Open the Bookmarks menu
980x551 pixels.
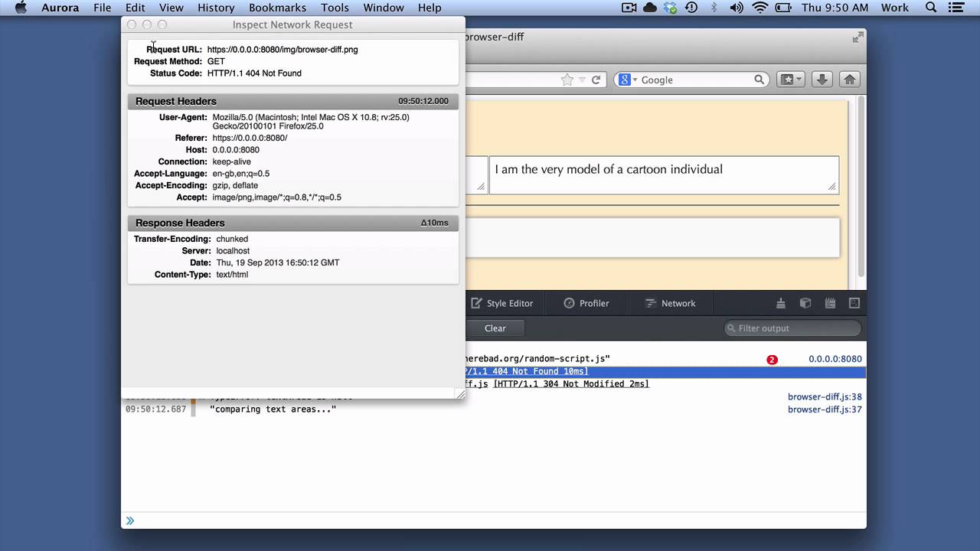tap(277, 8)
